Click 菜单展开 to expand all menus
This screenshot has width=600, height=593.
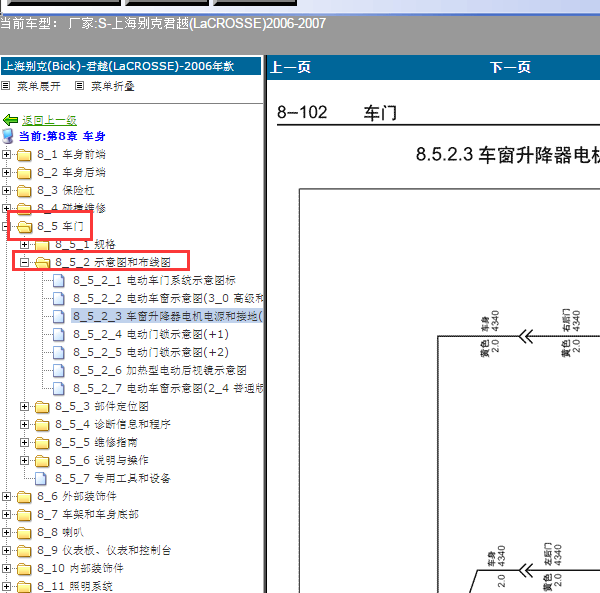39,86
